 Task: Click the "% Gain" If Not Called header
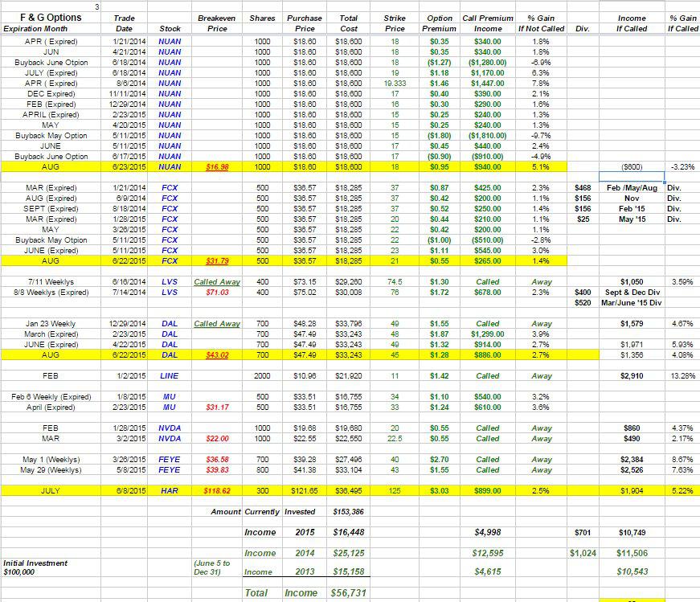(x=541, y=18)
